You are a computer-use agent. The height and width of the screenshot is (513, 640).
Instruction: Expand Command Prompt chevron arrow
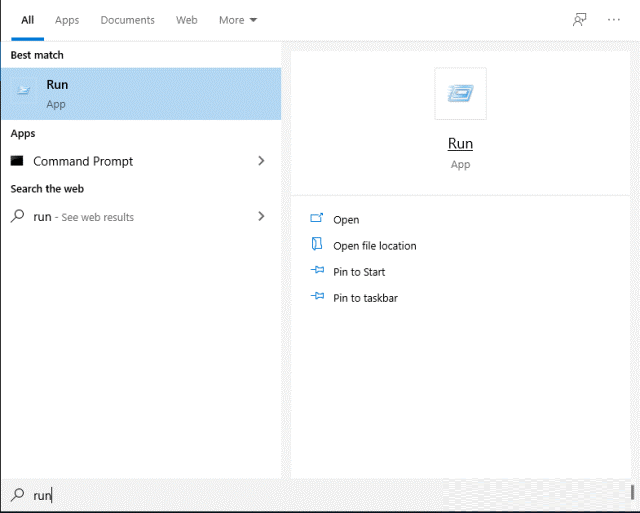261,161
